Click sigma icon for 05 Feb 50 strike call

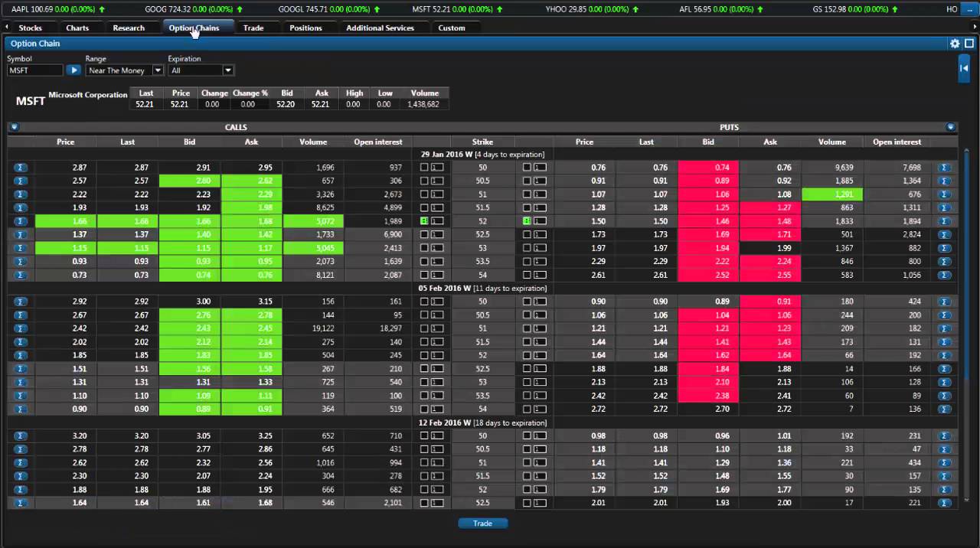coord(21,302)
